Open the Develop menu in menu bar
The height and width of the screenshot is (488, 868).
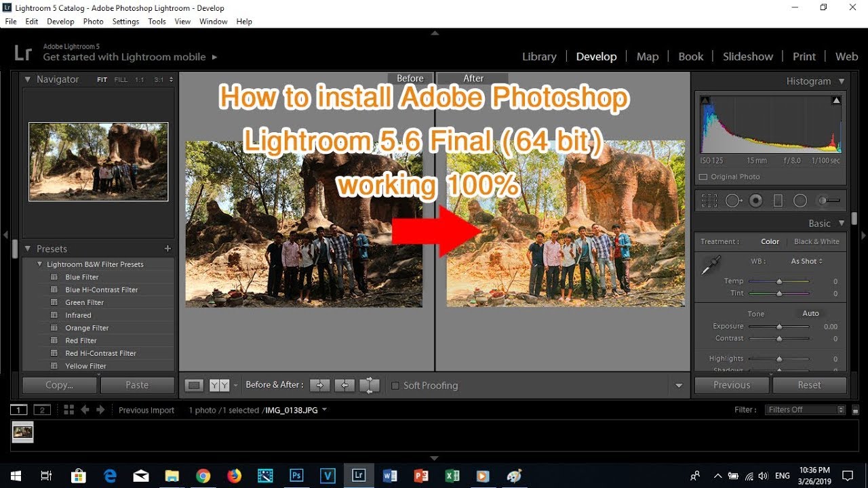click(x=60, y=22)
